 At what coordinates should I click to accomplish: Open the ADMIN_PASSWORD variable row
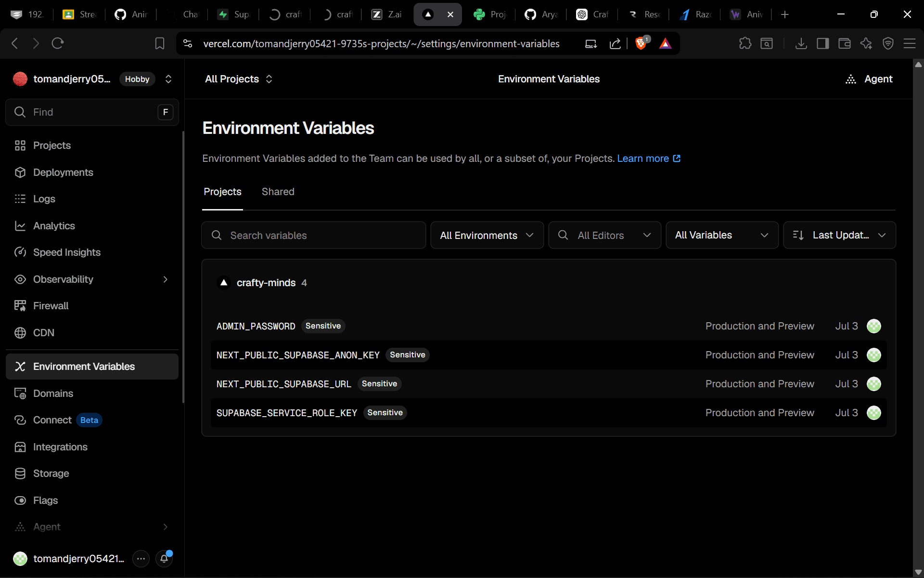549,326
